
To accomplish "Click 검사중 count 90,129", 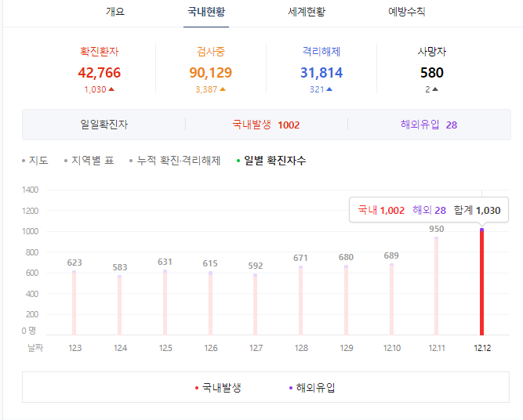I will pos(210,73).
